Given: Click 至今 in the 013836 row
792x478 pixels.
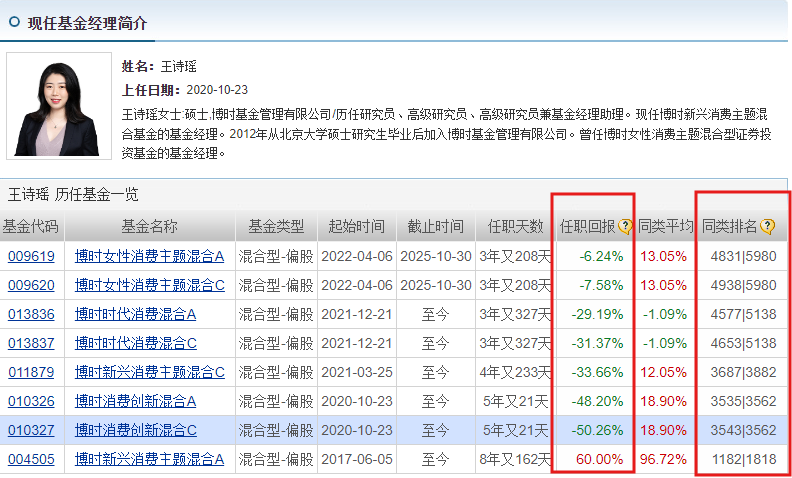Looking at the screenshot, I should 435,314.
